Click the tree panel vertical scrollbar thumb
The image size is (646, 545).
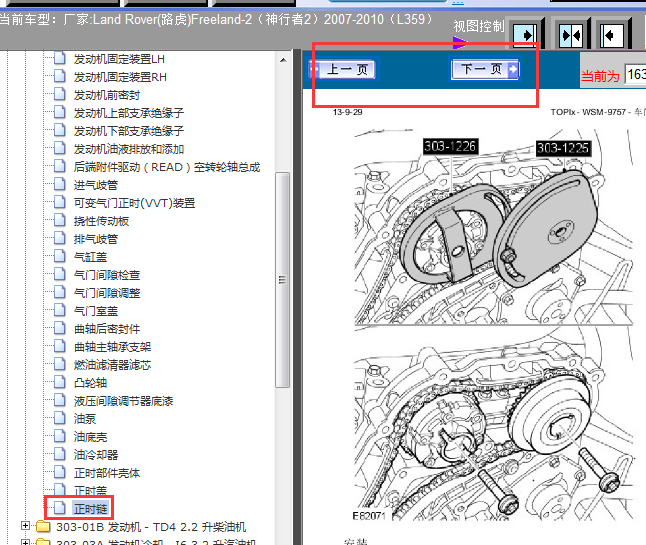pyautogui.click(x=283, y=280)
